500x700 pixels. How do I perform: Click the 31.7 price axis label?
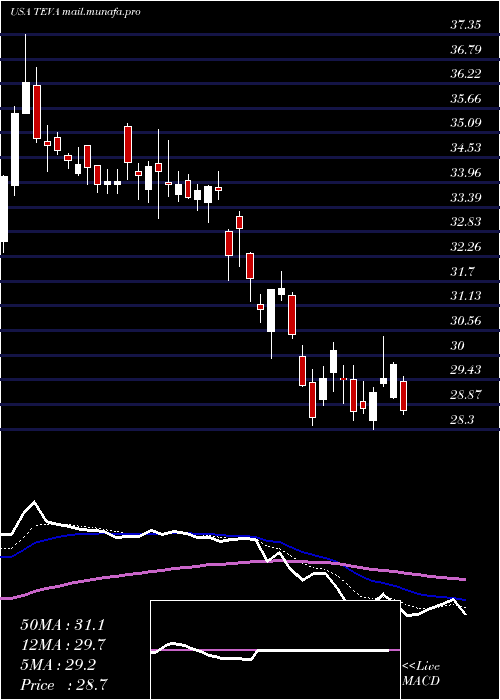point(462,271)
